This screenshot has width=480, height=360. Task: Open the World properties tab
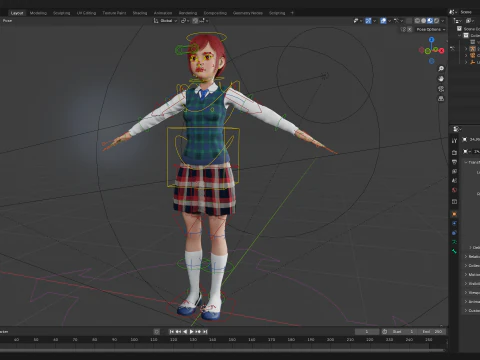tap(454, 190)
